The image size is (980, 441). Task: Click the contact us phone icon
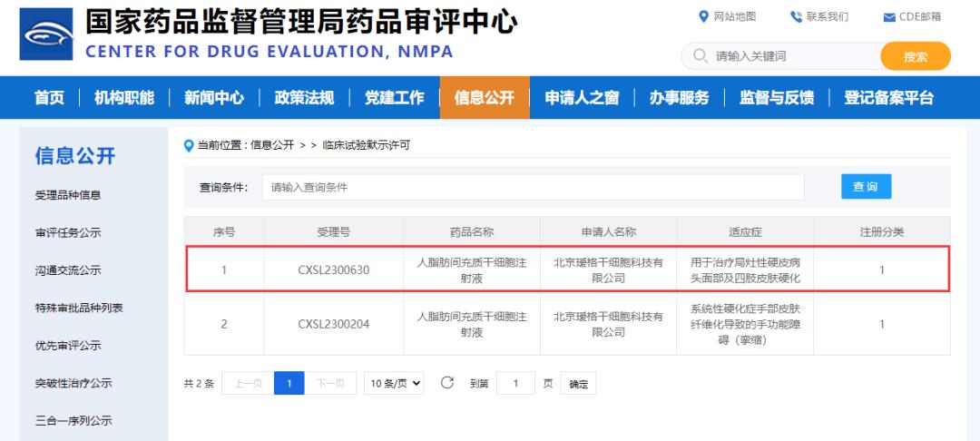pos(796,17)
